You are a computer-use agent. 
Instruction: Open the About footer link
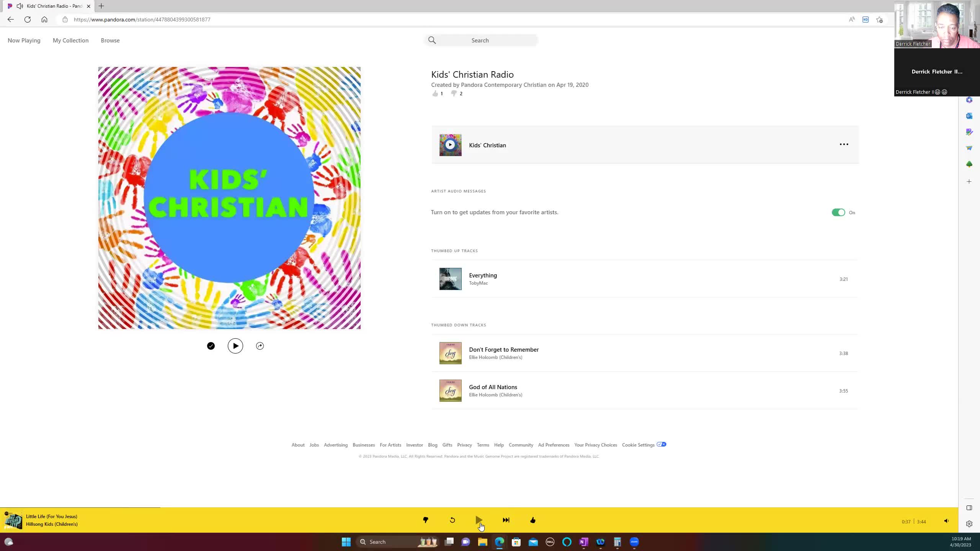click(298, 445)
